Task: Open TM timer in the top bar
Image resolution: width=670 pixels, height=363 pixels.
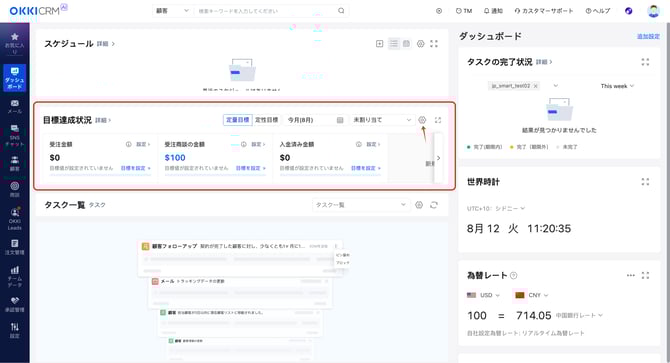Action: coord(464,11)
